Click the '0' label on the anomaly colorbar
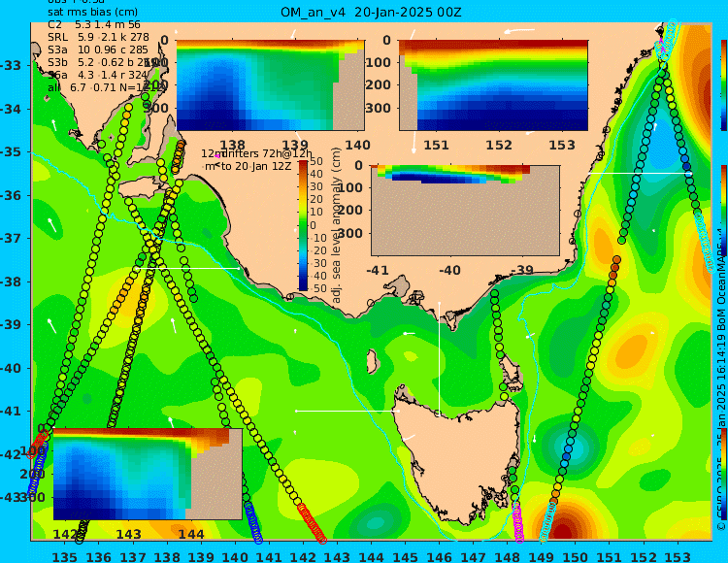Screen dimensions: 728x563 click(x=313, y=225)
